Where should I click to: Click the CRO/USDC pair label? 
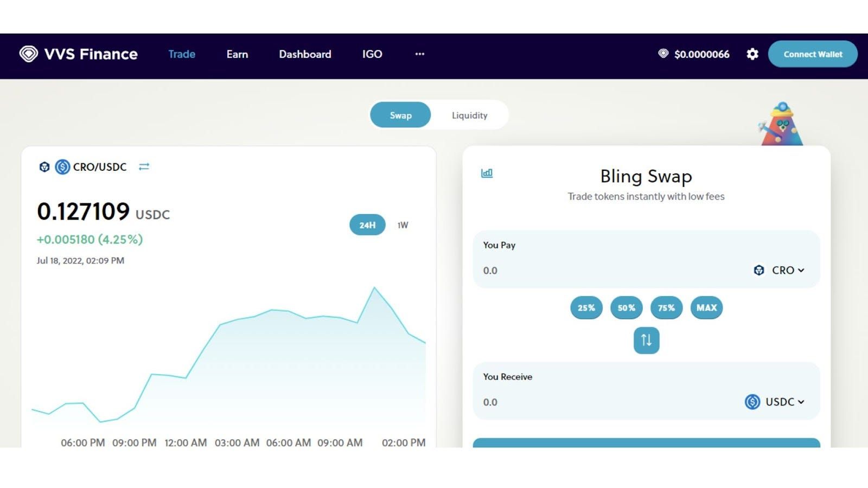click(x=100, y=167)
